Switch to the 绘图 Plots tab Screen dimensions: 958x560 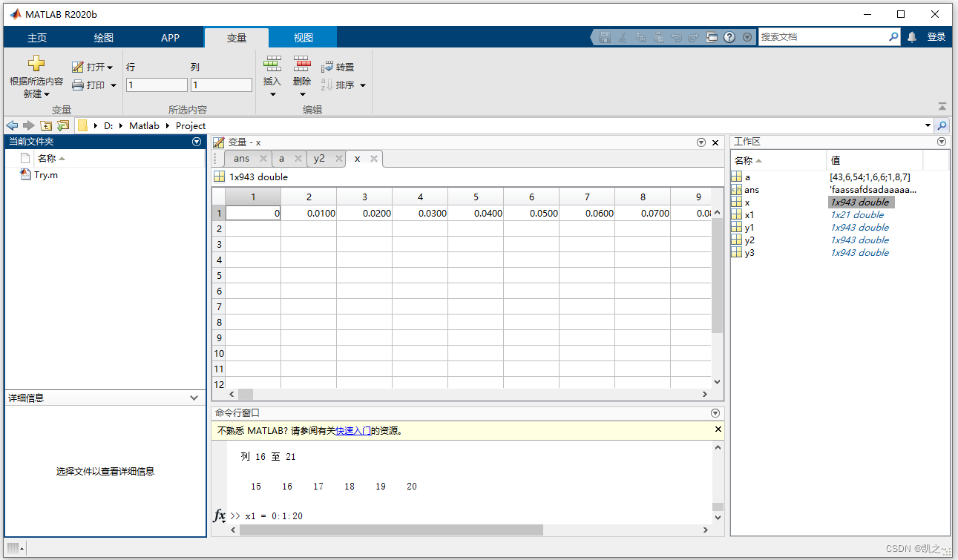(104, 38)
